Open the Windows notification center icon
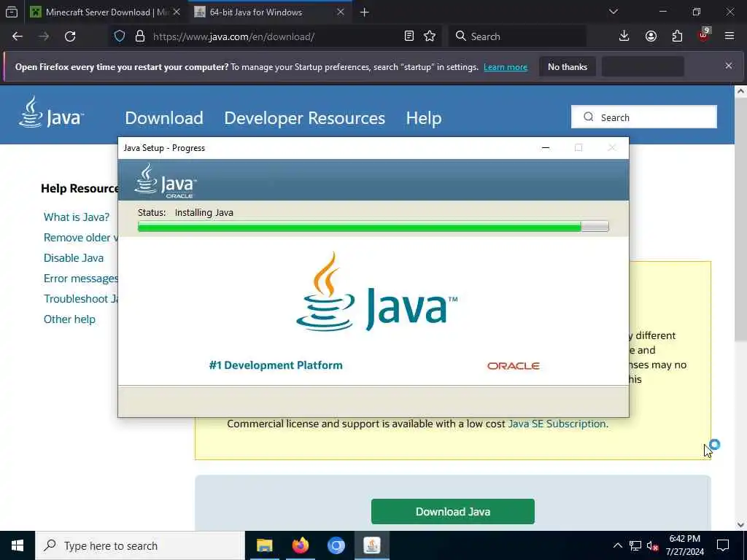Image resolution: width=747 pixels, height=560 pixels. (x=723, y=545)
